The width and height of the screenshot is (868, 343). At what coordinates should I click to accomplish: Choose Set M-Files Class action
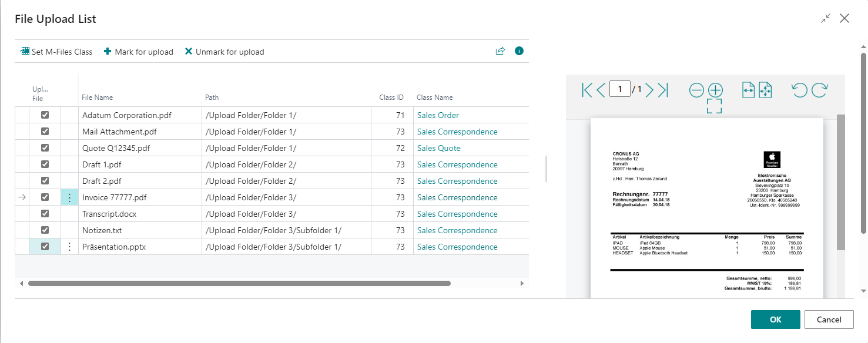pyautogui.click(x=56, y=52)
